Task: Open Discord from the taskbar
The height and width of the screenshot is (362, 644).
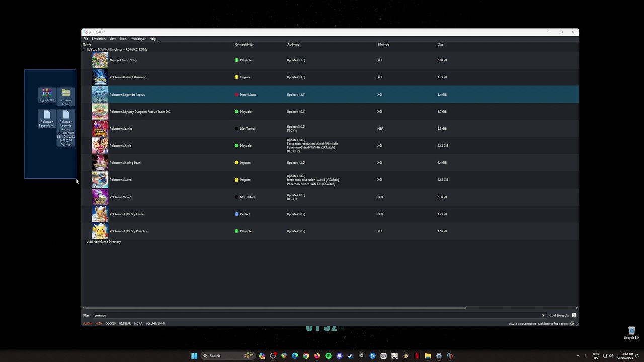Action: point(339,356)
